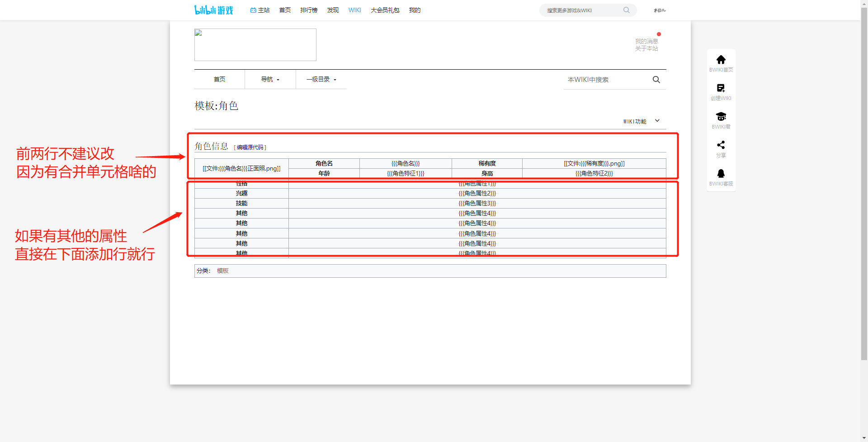Click the 身高 header cell
This screenshot has width=868, height=442.
[x=487, y=173]
